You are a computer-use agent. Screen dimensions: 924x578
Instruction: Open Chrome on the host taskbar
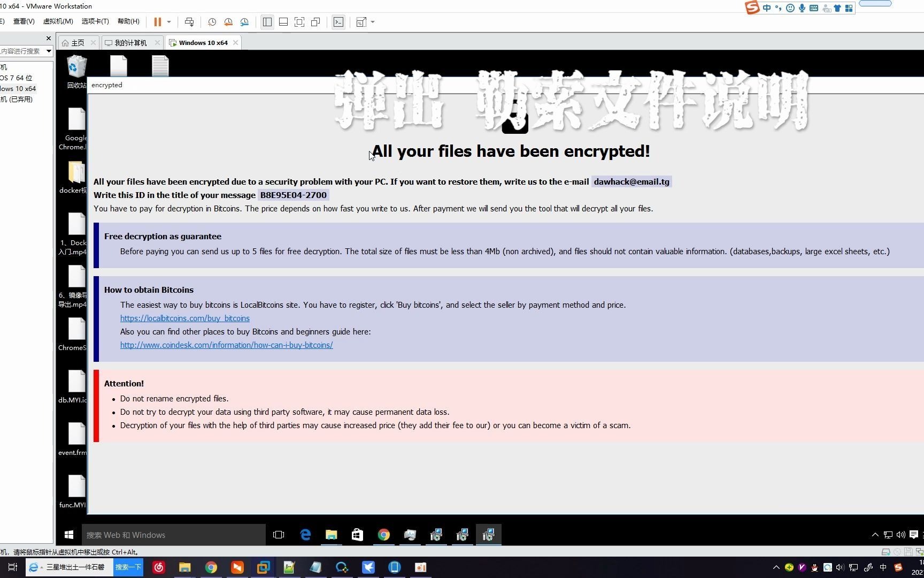211,567
